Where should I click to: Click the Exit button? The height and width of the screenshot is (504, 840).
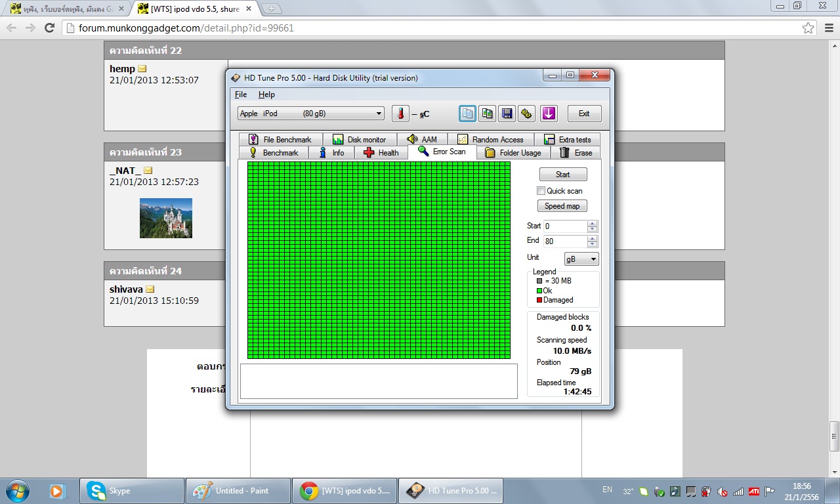(x=583, y=114)
